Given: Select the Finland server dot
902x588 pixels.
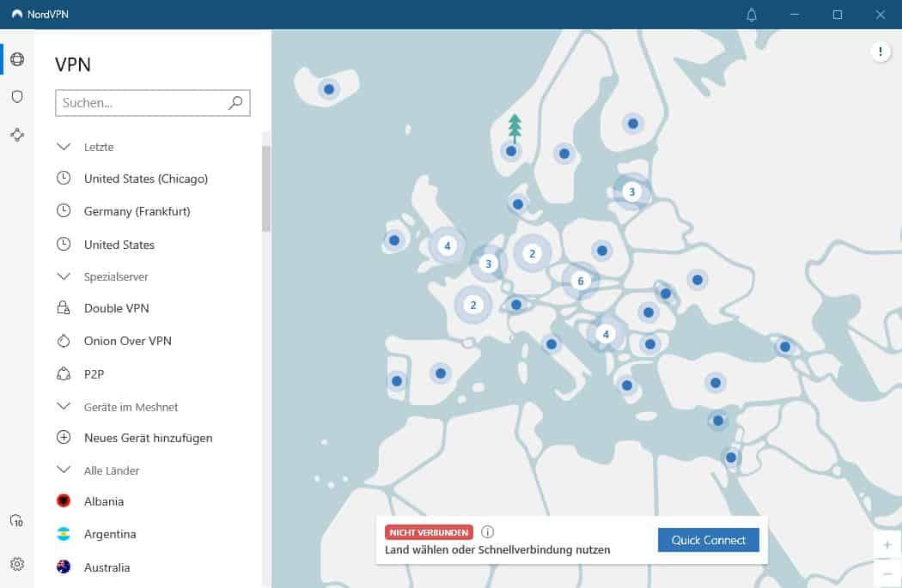Looking at the screenshot, I should coord(633,124).
